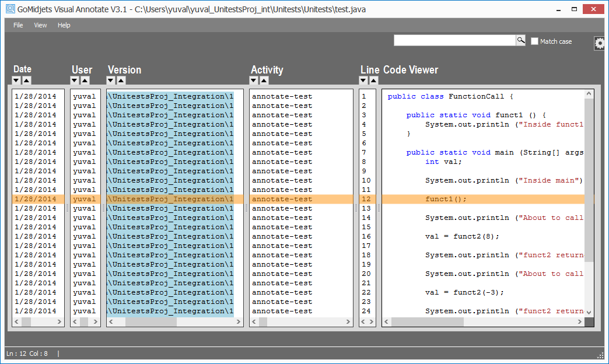The height and width of the screenshot is (364, 609).
Task: Click the Activity column down arrow
Action: [x=254, y=80]
